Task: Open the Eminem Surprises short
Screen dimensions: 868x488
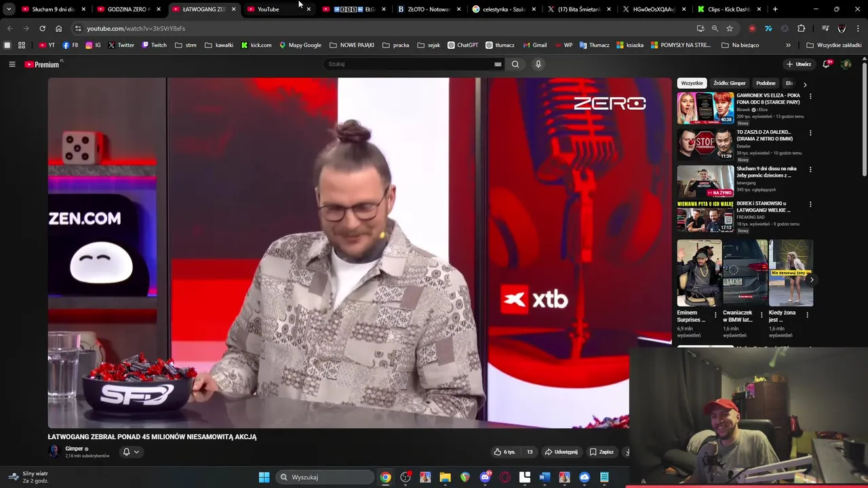Action: (x=700, y=273)
